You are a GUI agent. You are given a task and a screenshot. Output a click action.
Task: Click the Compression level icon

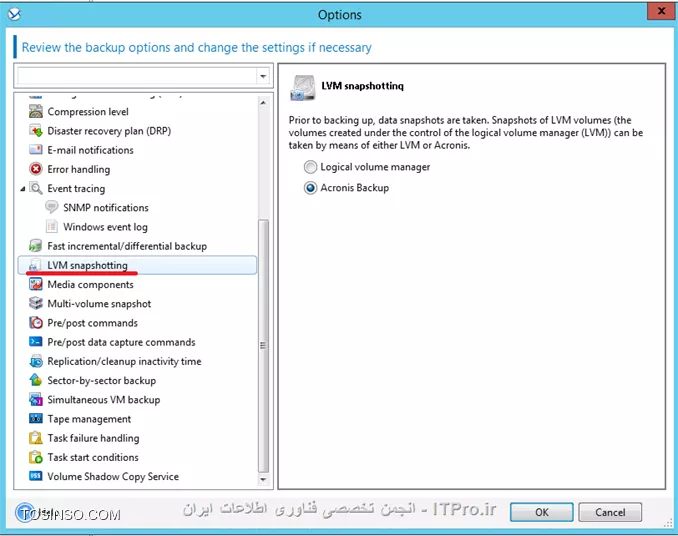35,112
